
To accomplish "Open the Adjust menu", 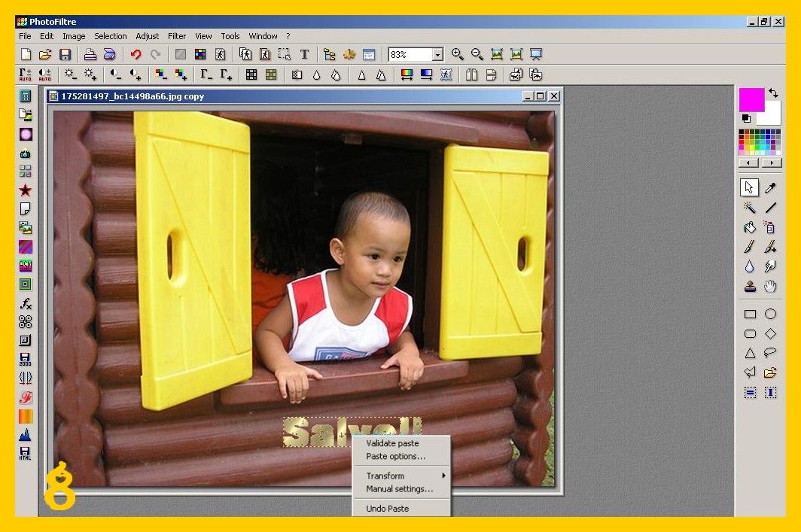I will [147, 36].
